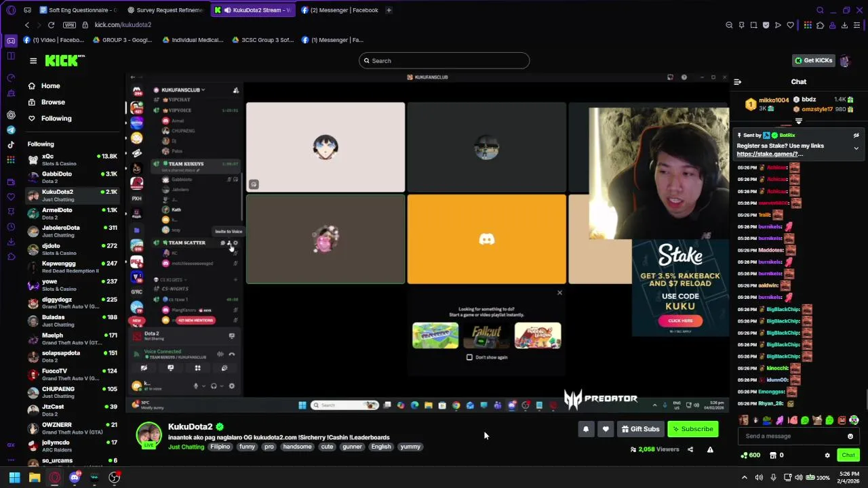868x488 pixels.
Task: Click the snapshot tool in browser toolbar
Action: tap(753, 25)
